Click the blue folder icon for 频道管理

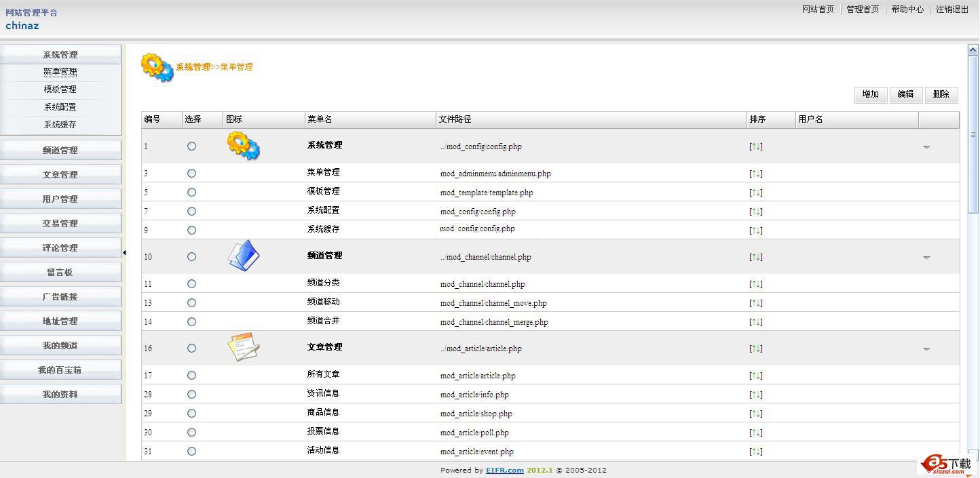point(243,256)
